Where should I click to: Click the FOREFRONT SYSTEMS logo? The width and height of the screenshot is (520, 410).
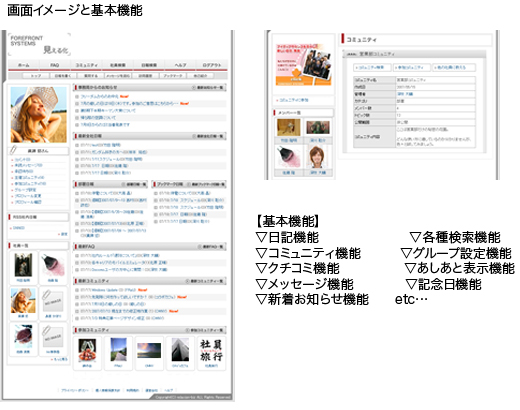(x=39, y=44)
